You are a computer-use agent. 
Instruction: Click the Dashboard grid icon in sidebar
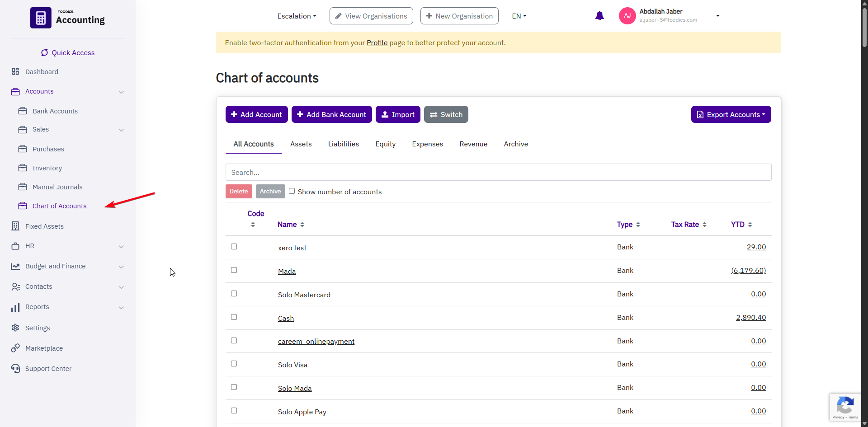[x=15, y=71]
